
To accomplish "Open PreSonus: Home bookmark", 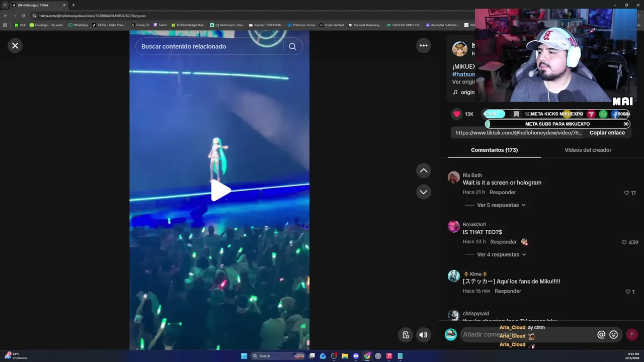I will [301, 25].
